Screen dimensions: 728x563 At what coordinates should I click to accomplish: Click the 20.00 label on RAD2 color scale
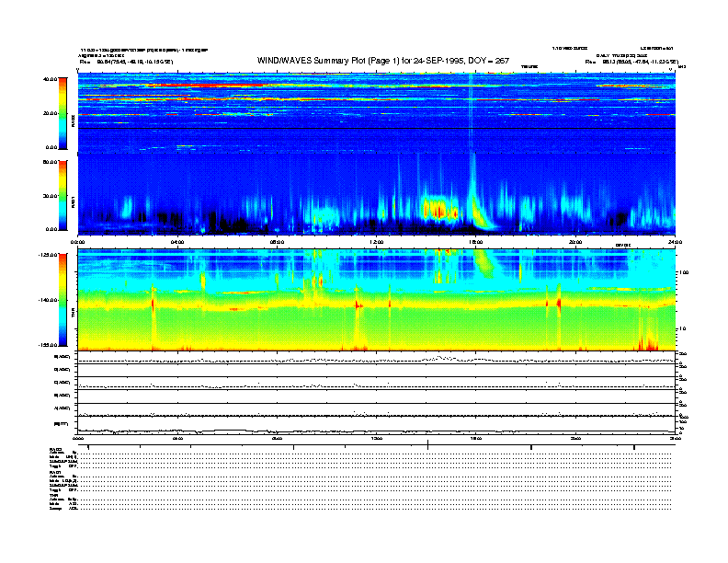pos(51,113)
